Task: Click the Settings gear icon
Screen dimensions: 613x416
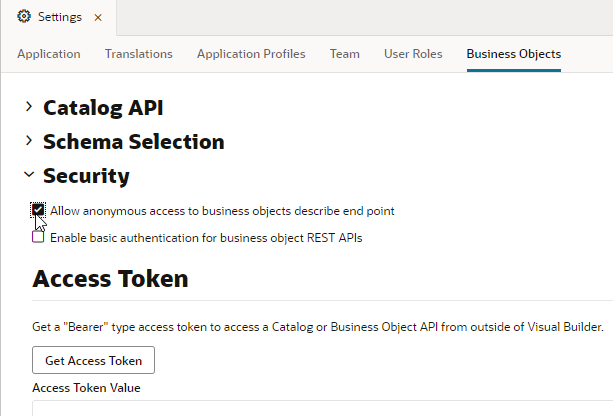Action: 24,17
